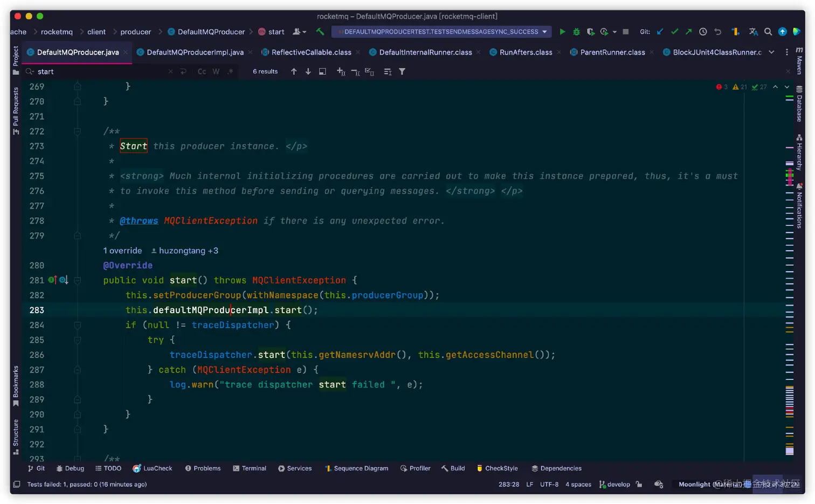Rollback changes undo icon

click(x=717, y=32)
